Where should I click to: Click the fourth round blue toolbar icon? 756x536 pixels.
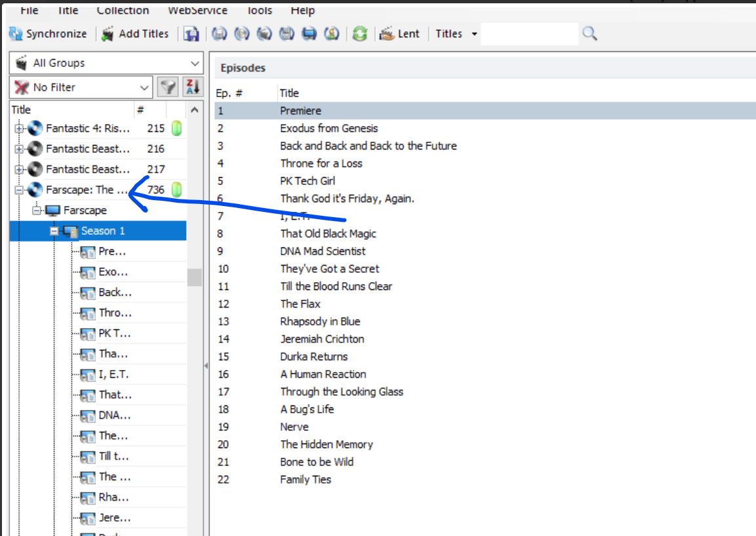(287, 33)
